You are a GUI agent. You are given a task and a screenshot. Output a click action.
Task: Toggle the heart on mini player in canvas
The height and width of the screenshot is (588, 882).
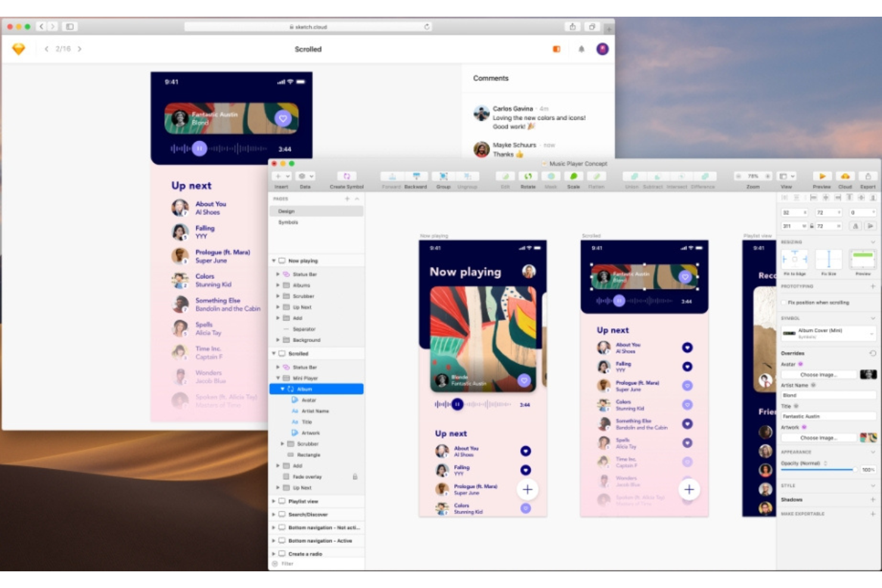pos(685,276)
